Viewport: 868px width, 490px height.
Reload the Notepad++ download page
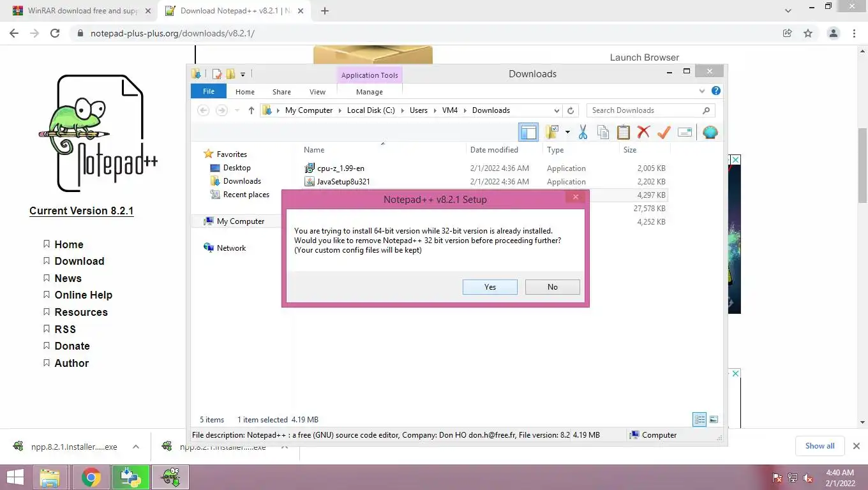pos(55,33)
